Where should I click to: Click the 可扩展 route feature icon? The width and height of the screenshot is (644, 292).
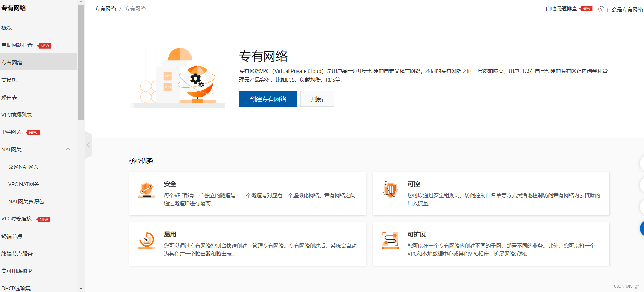click(x=390, y=240)
